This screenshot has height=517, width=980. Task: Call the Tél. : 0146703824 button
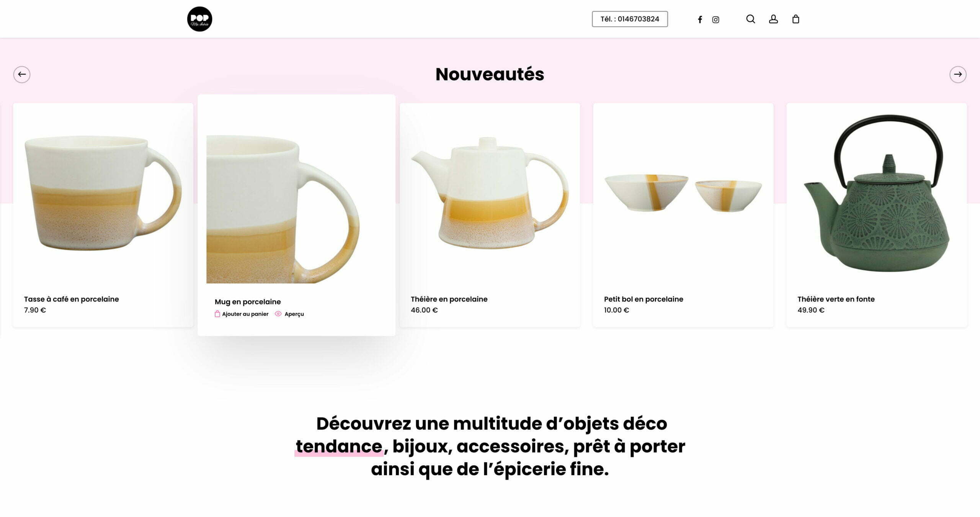(x=630, y=19)
